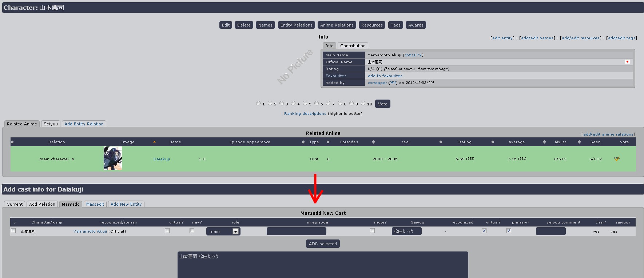Open the Daiakuji anime cover thumbnail
The width and height of the screenshot is (644, 278).
[x=112, y=158]
